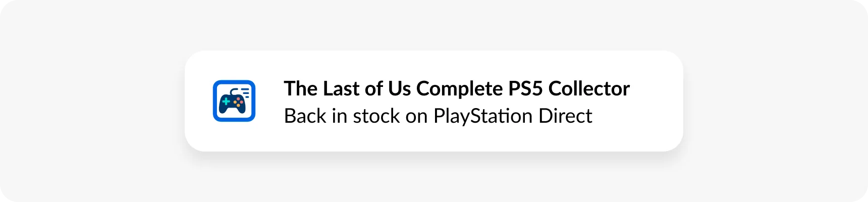Click the words 'The Last of Us'
Image resolution: width=868 pixels, height=202 pixels.
tap(348, 89)
